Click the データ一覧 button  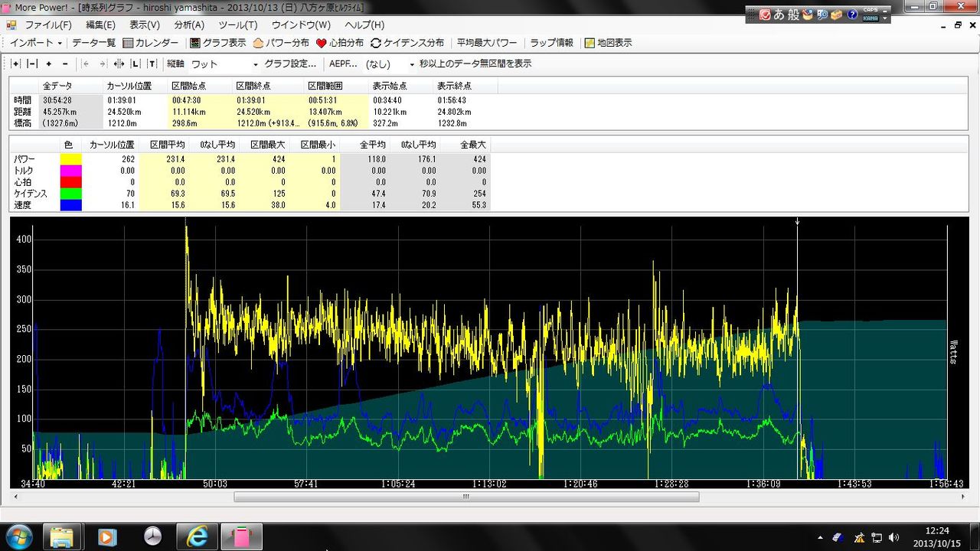93,43
